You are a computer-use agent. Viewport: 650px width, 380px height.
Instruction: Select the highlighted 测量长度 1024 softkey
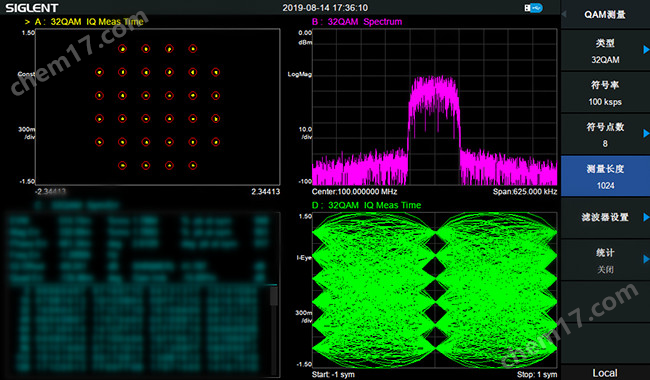pyautogui.click(x=605, y=177)
